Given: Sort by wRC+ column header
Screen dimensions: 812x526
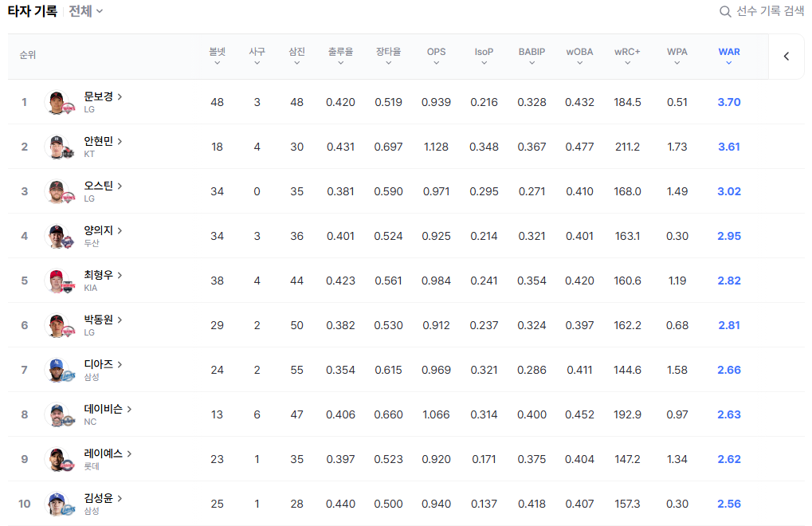Looking at the screenshot, I should (x=627, y=57).
